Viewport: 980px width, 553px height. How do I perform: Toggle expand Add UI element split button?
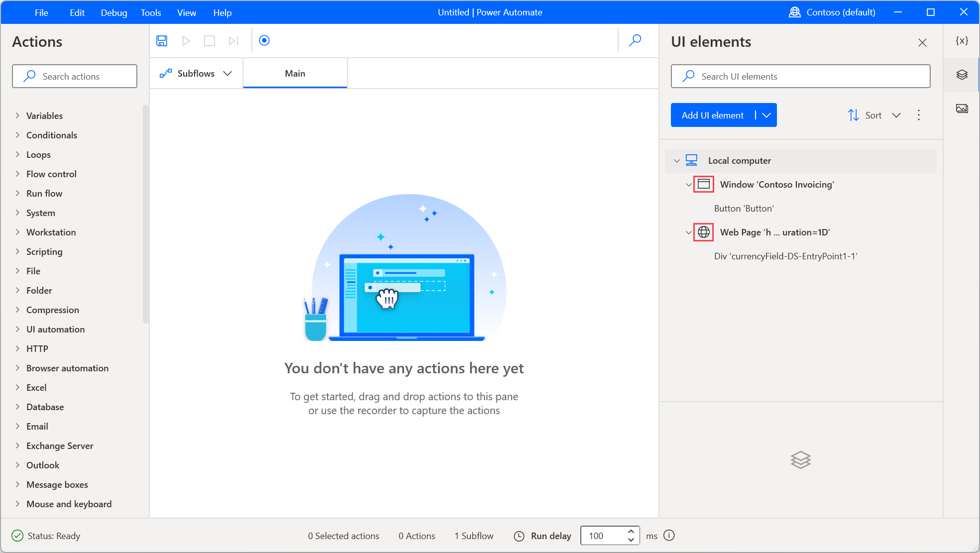pyautogui.click(x=766, y=115)
